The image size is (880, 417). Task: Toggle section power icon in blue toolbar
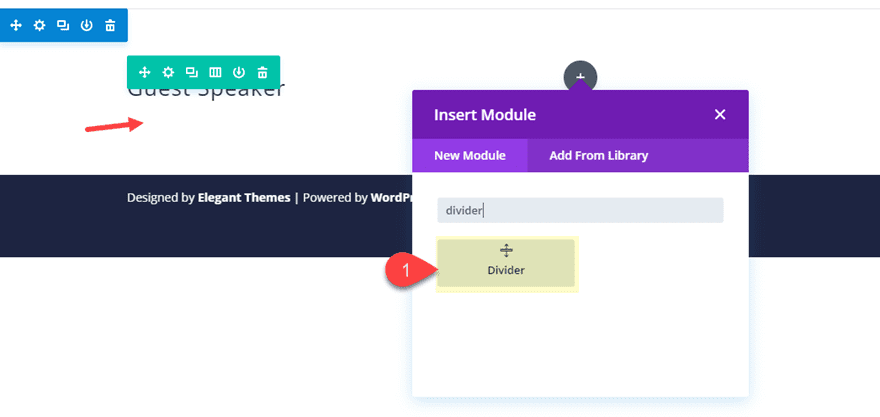click(87, 25)
